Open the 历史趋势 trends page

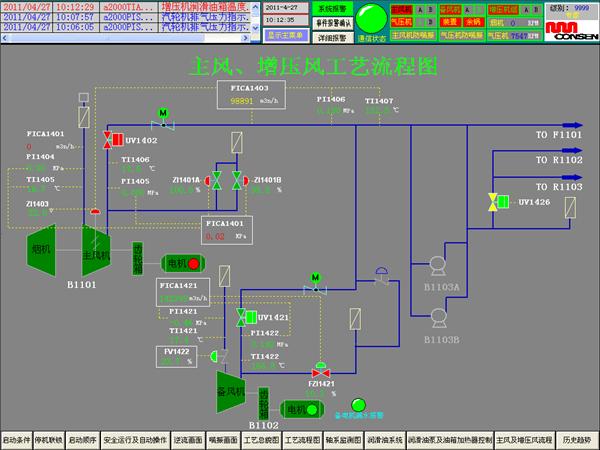pyautogui.click(x=577, y=440)
